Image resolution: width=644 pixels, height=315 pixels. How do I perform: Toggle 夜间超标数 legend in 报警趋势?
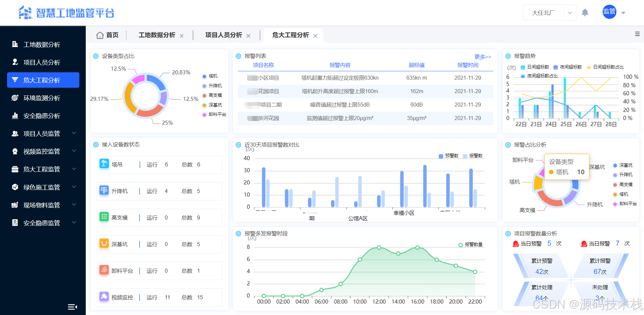(x=568, y=67)
